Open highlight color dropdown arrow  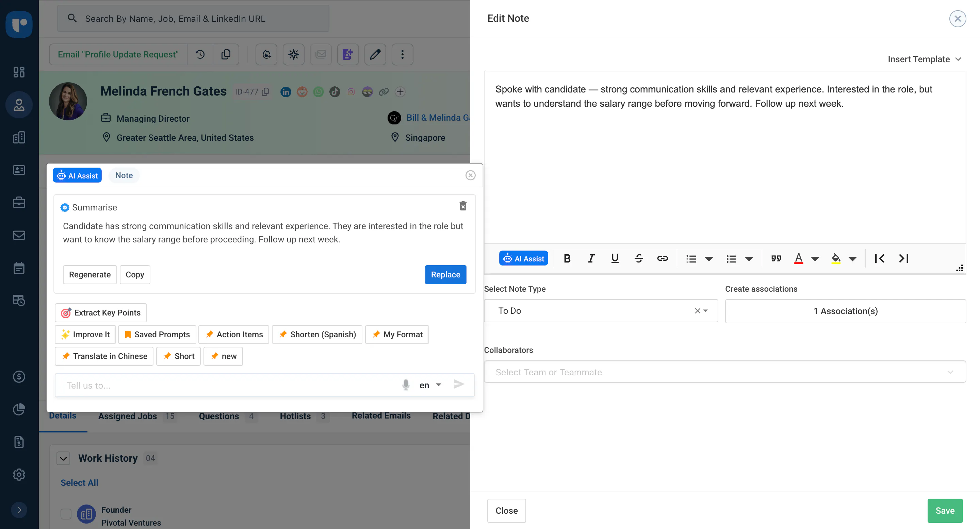coord(852,259)
